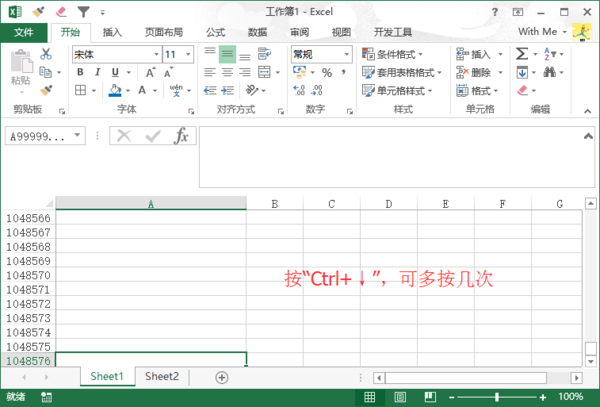The height and width of the screenshot is (407, 600).
Task: Click the Sort & Filter A-Z icon
Action: [x=550, y=54]
